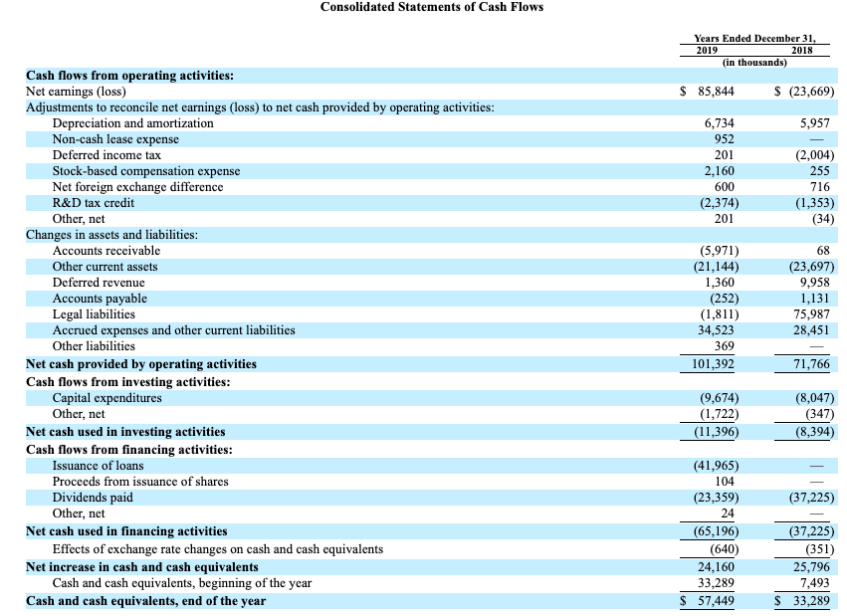847x616 pixels.
Task: Click the 85,844 net earnings value
Action: (x=716, y=92)
